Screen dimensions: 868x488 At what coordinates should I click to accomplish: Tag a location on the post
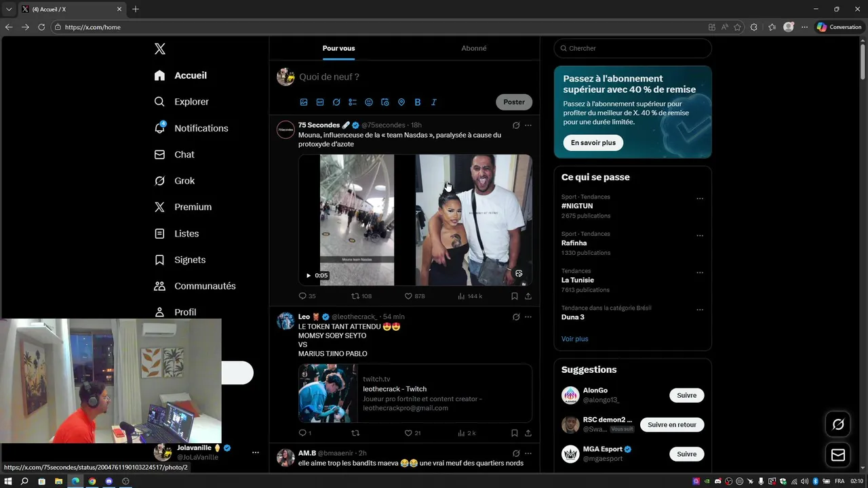click(x=401, y=102)
